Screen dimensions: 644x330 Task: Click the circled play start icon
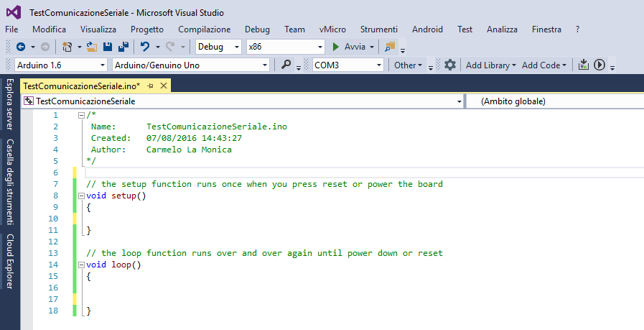599,65
